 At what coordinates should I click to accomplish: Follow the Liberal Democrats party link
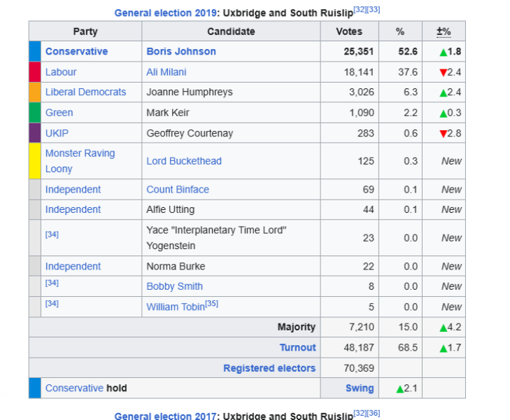[85, 92]
